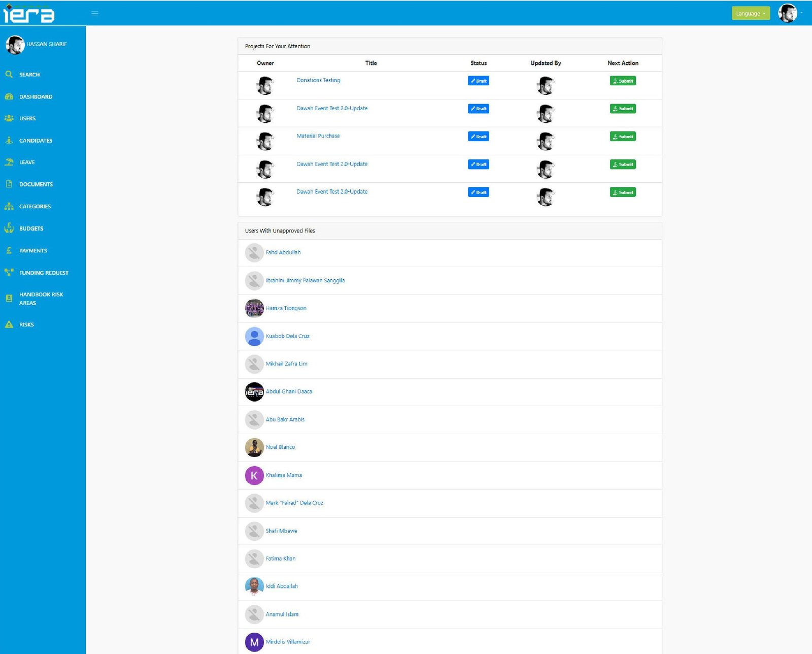Viewport: 812px width, 654px height.
Task: Click the Dashboard gauge icon
Action: (9, 96)
